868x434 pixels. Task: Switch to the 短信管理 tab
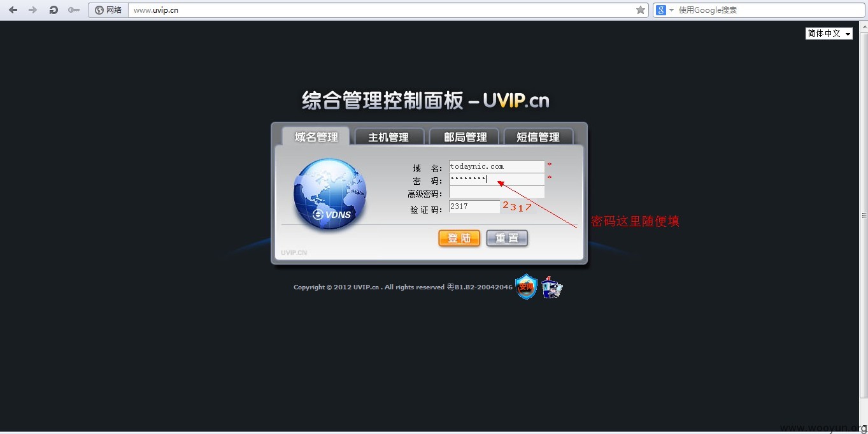(538, 137)
